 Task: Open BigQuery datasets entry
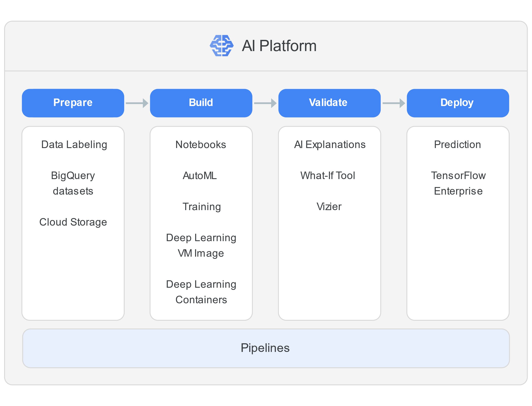(x=73, y=183)
